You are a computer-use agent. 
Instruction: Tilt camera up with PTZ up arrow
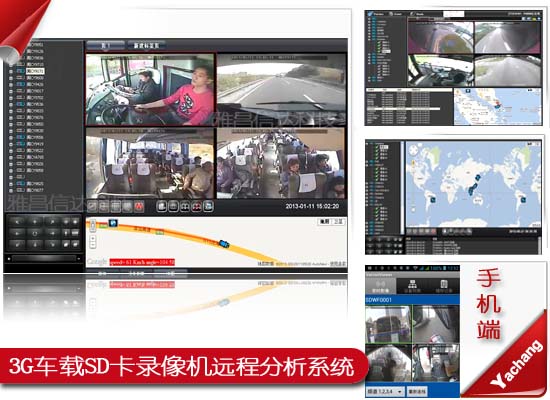pos(35,221)
